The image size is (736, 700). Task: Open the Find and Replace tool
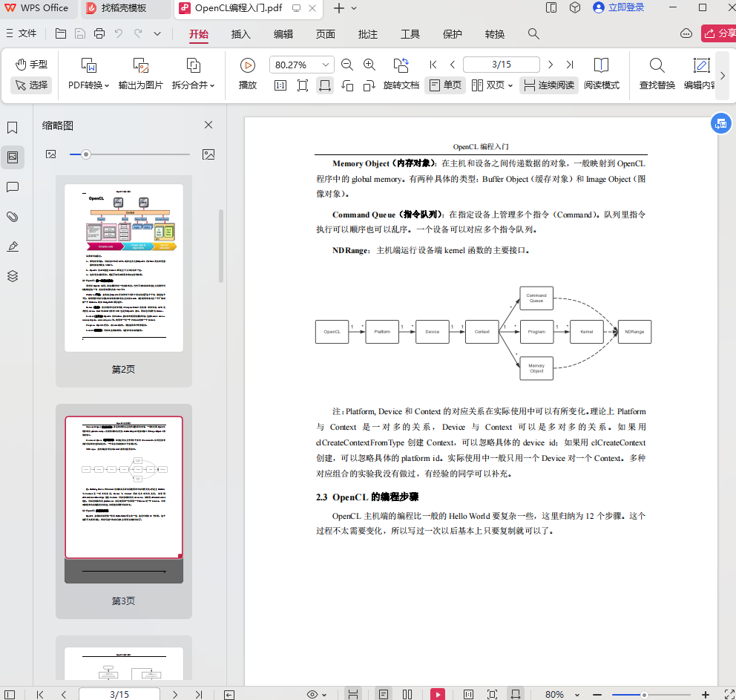pyautogui.click(x=657, y=73)
